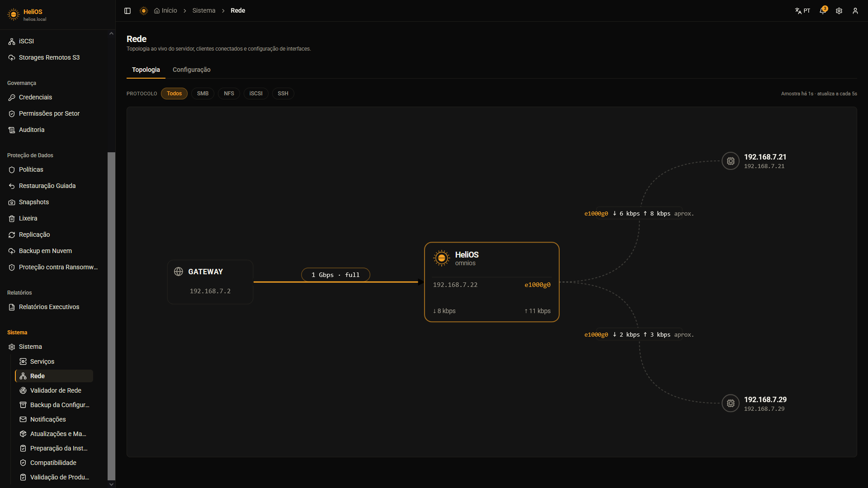This screenshot has height=488, width=868.
Task: Click the sidebar scroll-up arrow
Action: pos(111,33)
